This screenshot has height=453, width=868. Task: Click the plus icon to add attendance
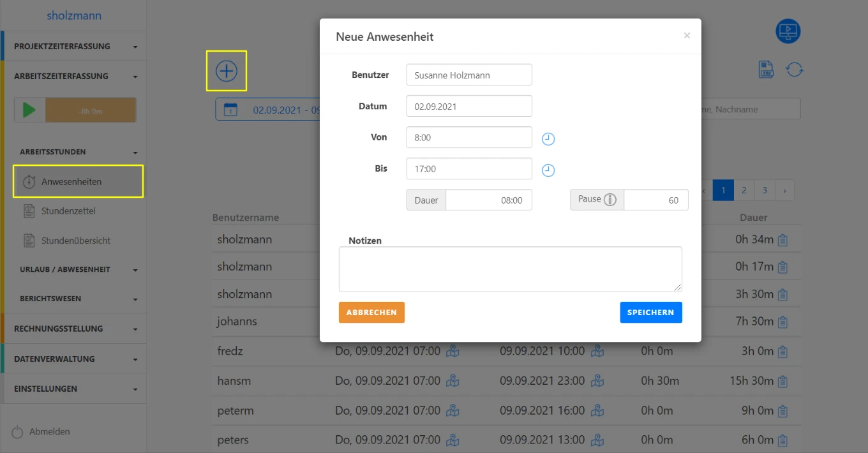pyautogui.click(x=226, y=71)
